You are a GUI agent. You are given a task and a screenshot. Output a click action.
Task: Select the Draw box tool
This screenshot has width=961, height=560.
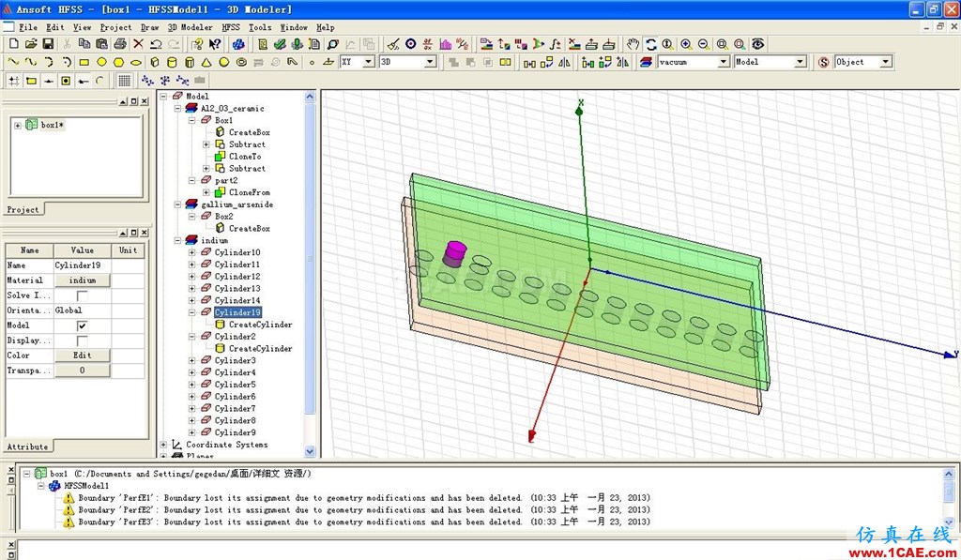click(x=155, y=62)
